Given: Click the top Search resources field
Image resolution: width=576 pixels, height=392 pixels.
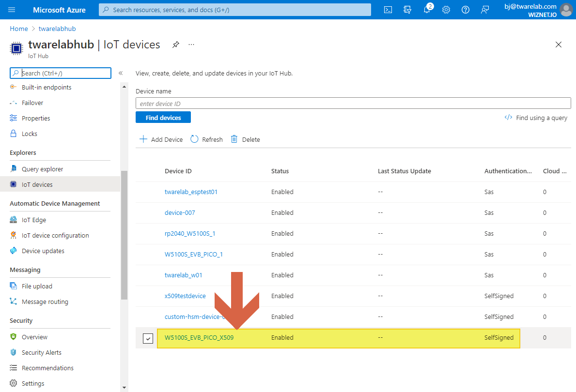Looking at the screenshot, I should [235, 10].
